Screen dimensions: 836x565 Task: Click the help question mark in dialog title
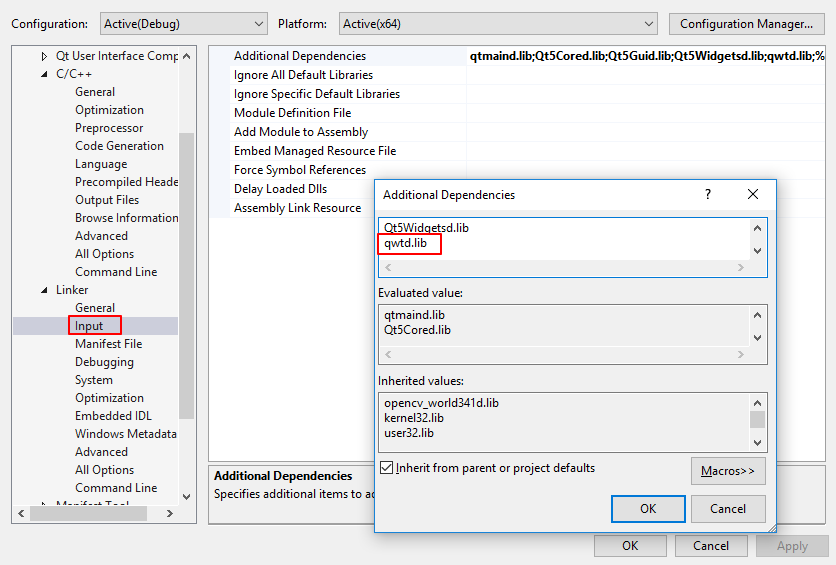coord(708,195)
